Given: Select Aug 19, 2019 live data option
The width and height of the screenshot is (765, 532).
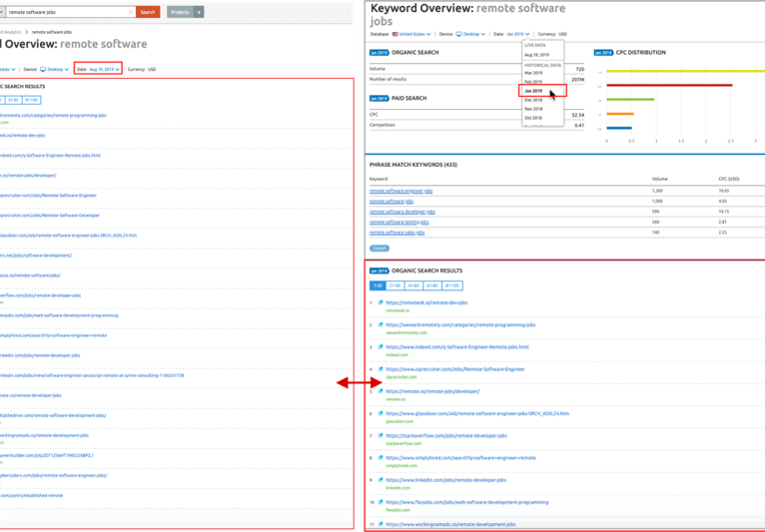Looking at the screenshot, I should pos(538,54).
